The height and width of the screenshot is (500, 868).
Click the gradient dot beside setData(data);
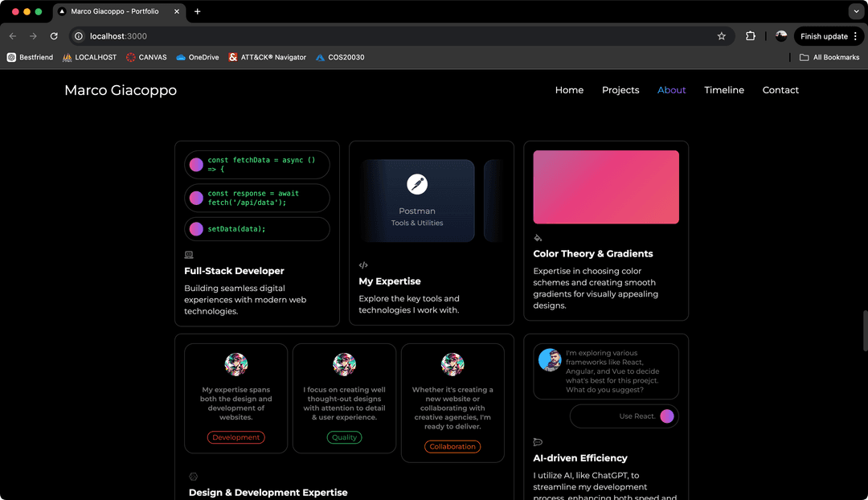[196, 228]
